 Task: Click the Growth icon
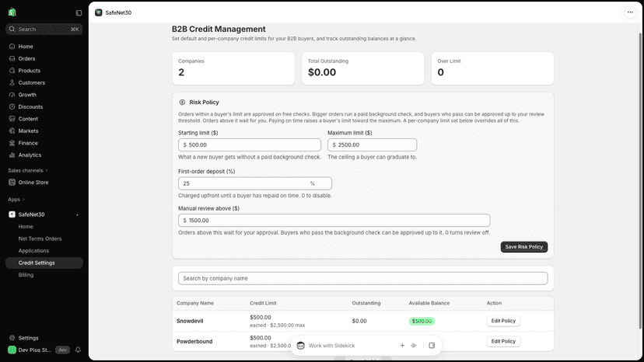[12, 95]
